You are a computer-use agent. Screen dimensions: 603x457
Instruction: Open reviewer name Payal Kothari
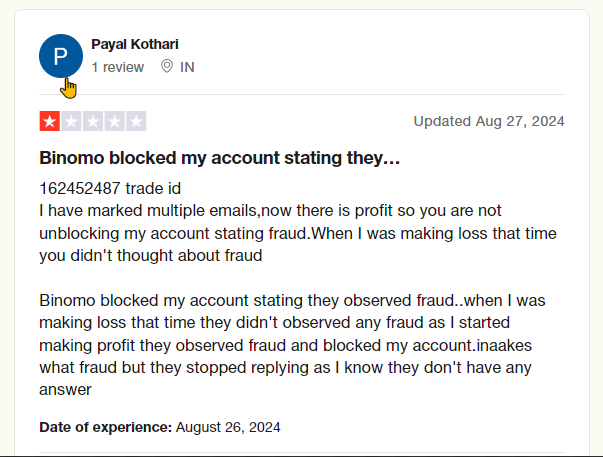pyautogui.click(x=135, y=44)
